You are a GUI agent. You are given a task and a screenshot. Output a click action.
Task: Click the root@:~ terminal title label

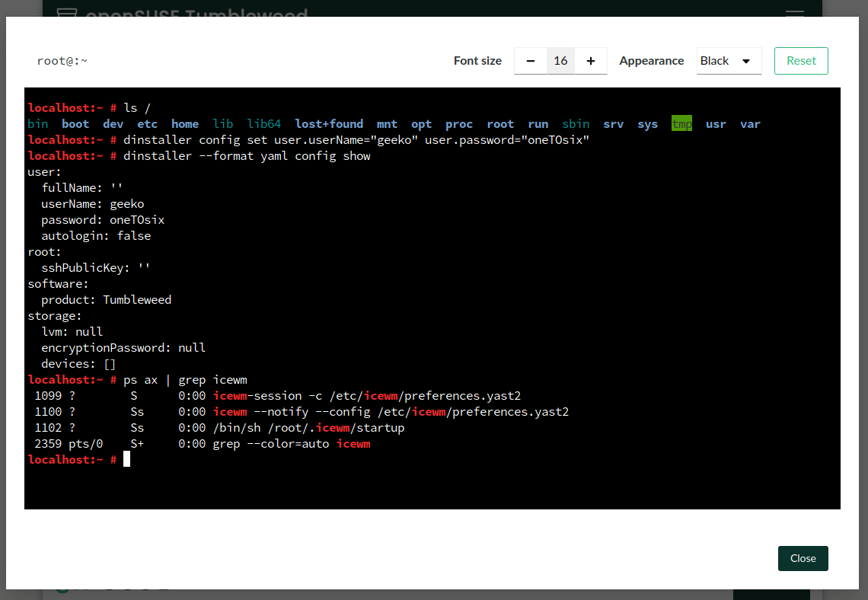pos(62,61)
